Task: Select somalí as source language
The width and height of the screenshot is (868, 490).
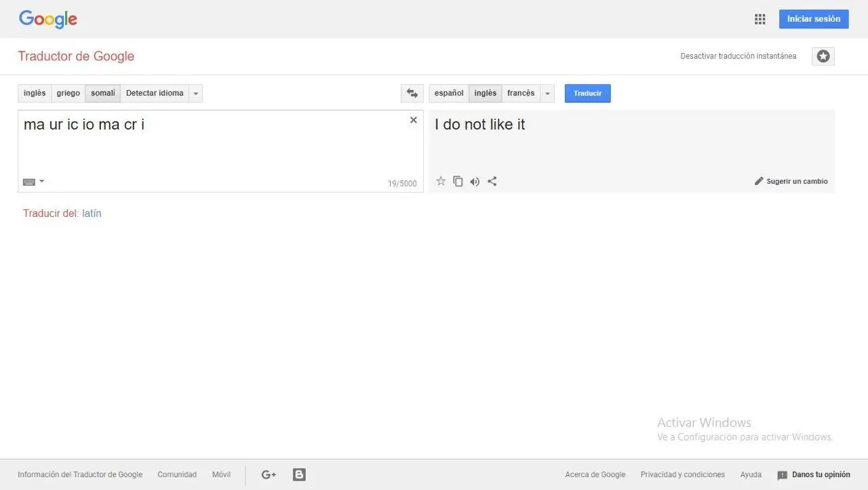Action: point(103,94)
